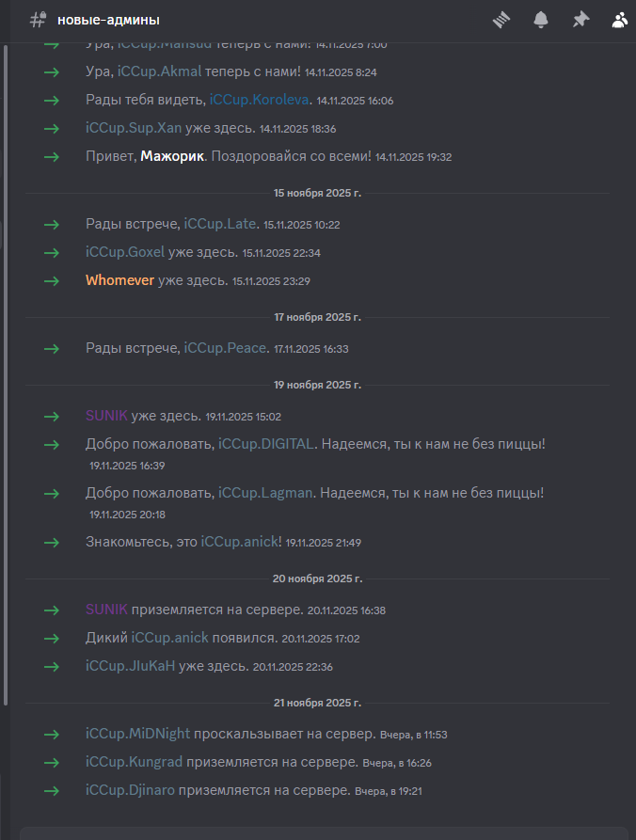636x840 pixels.
Task: Open the Whomever user profile
Action: pyautogui.click(x=119, y=280)
